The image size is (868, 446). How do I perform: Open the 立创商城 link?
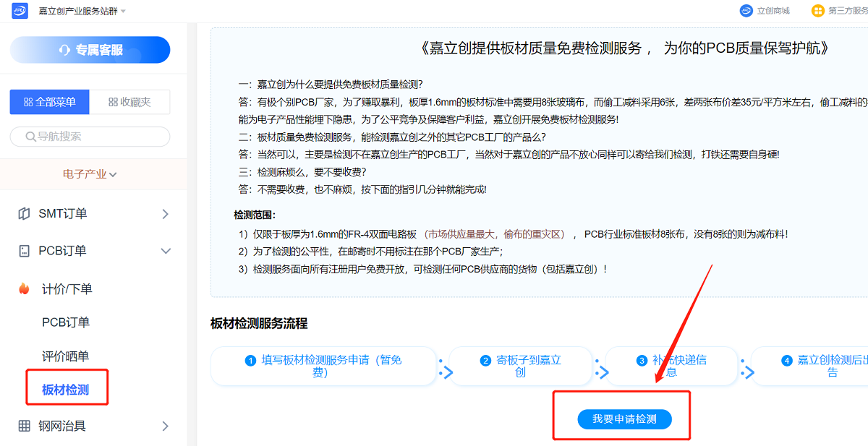[773, 11]
